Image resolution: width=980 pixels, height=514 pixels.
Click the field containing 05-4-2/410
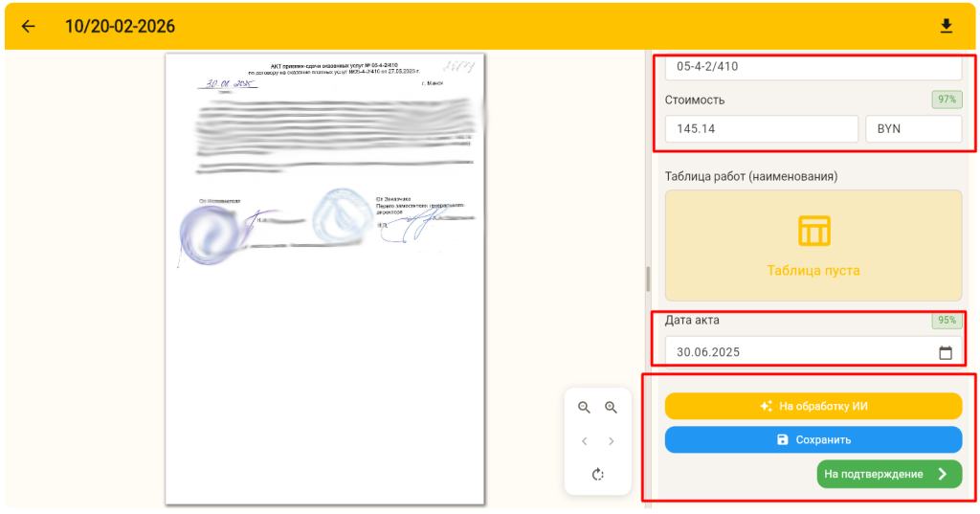pos(813,67)
